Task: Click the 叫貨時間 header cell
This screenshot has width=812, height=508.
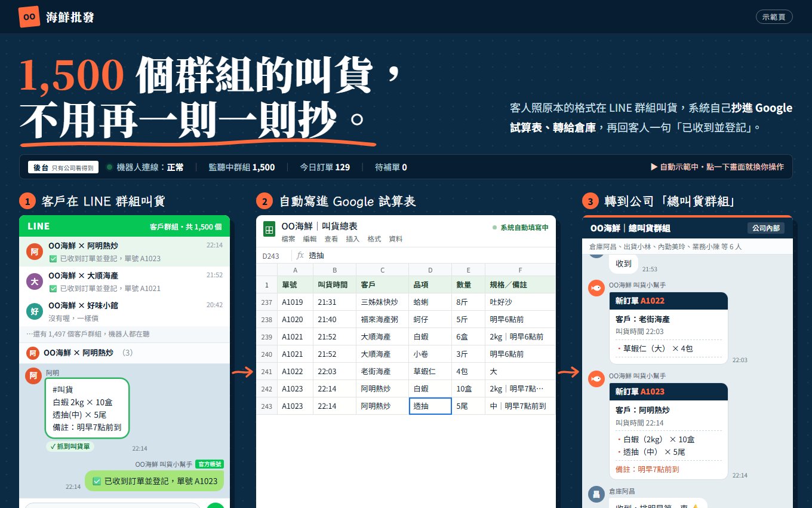Action: click(x=335, y=284)
